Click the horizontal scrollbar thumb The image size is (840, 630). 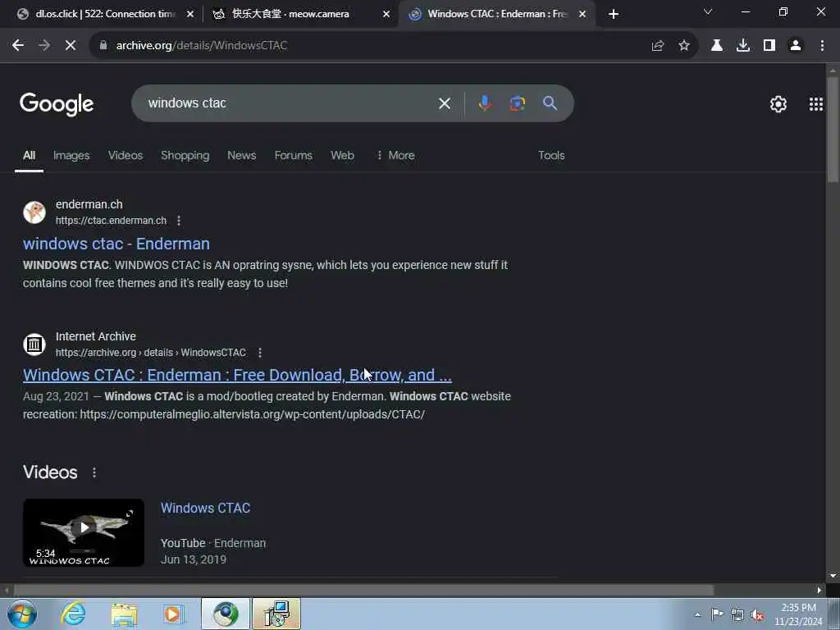pos(363,591)
